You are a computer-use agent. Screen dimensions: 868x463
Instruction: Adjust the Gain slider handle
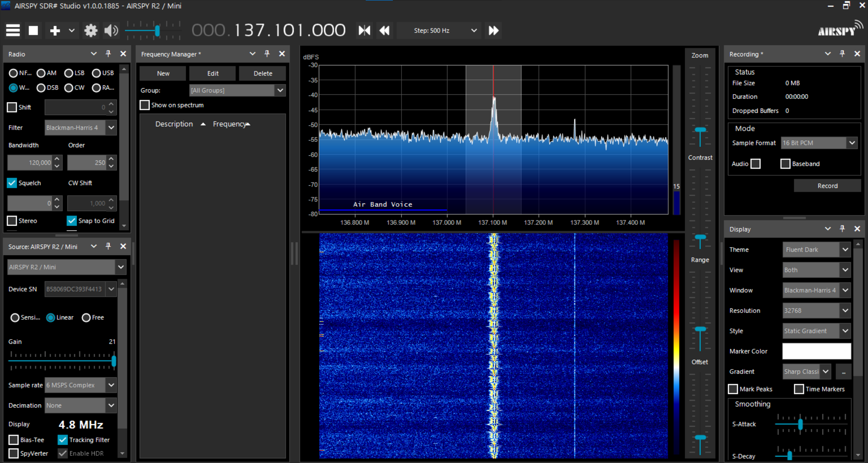pyautogui.click(x=114, y=361)
